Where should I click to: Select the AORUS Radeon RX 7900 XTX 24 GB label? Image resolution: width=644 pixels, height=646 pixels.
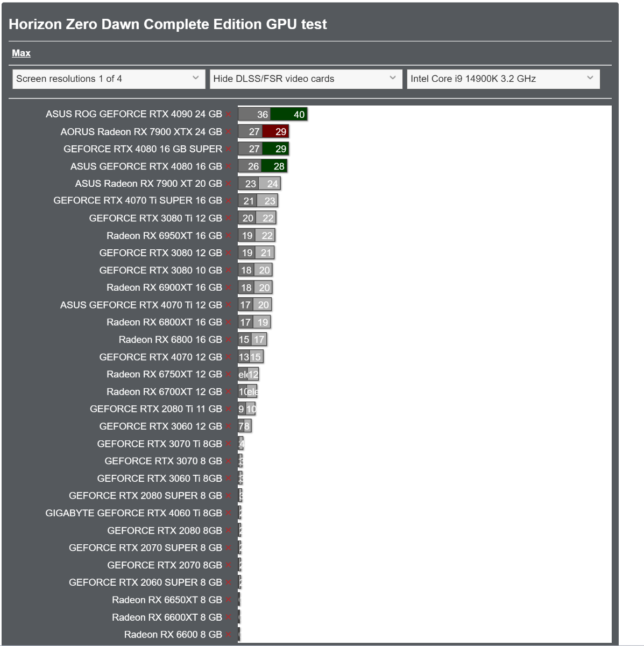(141, 132)
